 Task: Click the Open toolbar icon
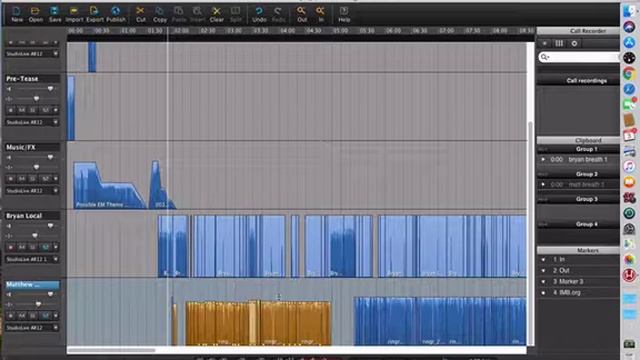(x=36, y=11)
